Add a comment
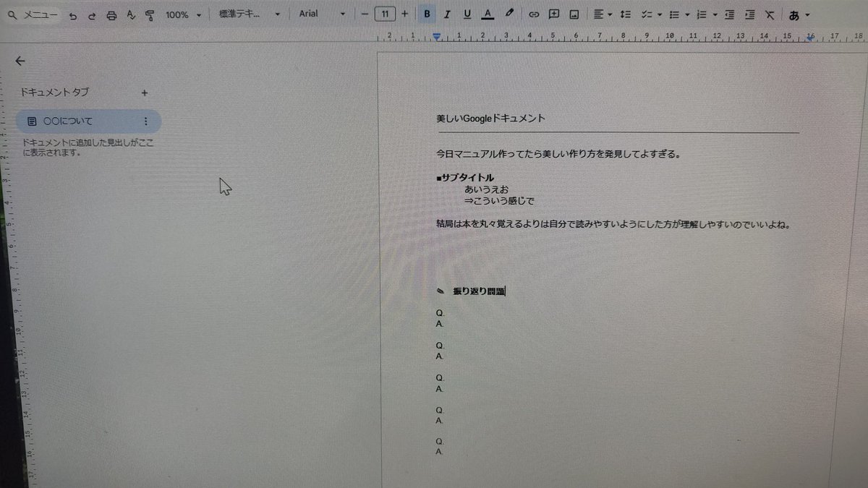Screen dimensions: 868x488 [x=553, y=14]
